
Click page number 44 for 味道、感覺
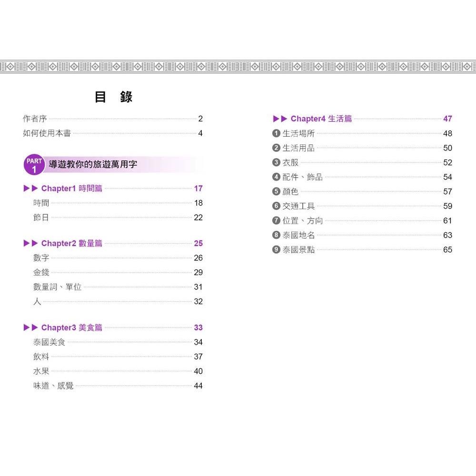click(x=198, y=386)
